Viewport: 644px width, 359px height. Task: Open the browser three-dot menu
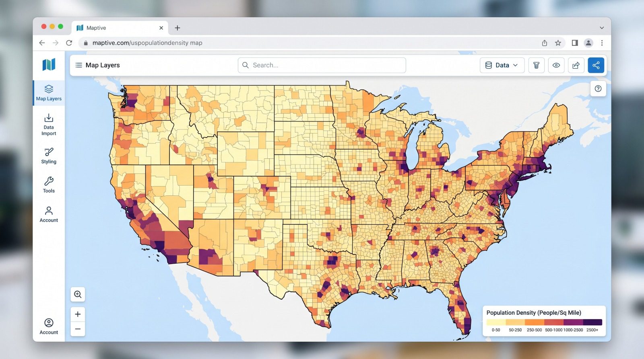602,43
